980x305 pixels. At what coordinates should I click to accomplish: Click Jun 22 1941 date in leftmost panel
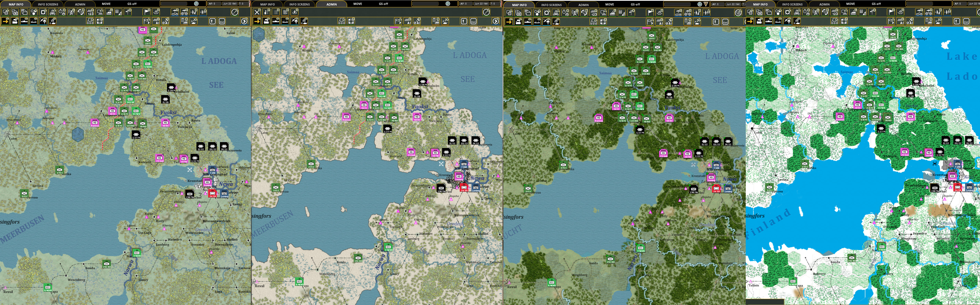click(x=230, y=3)
